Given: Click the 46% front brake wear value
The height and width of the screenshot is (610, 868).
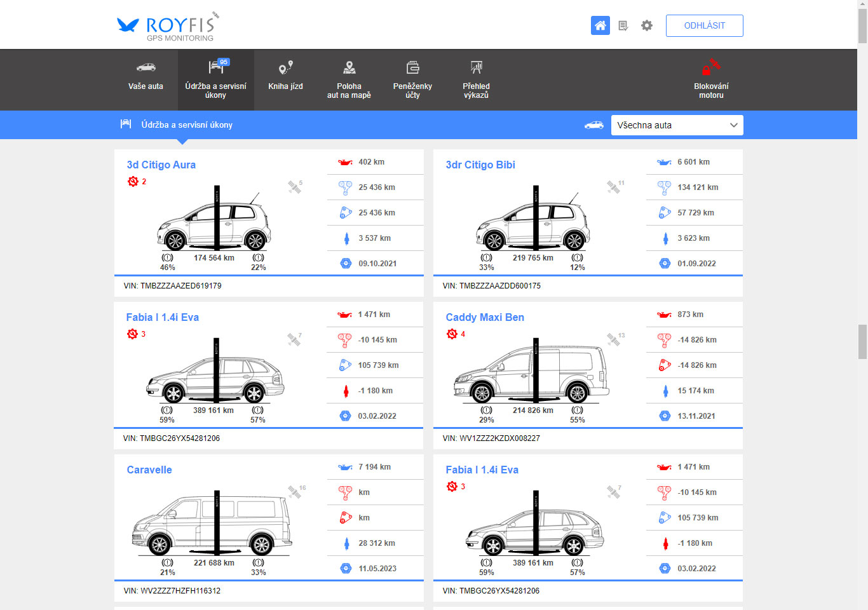Looking at the screenshot, I should tap(168, 268).
